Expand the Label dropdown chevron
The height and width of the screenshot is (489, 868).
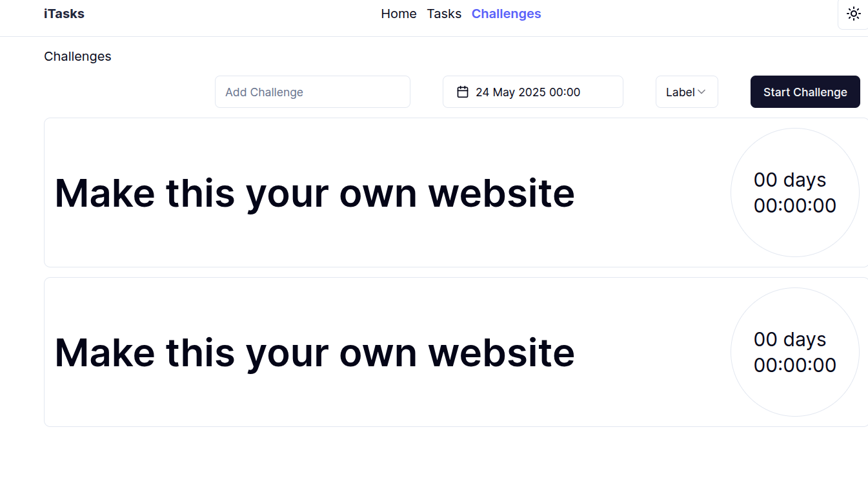pos(701,92)
